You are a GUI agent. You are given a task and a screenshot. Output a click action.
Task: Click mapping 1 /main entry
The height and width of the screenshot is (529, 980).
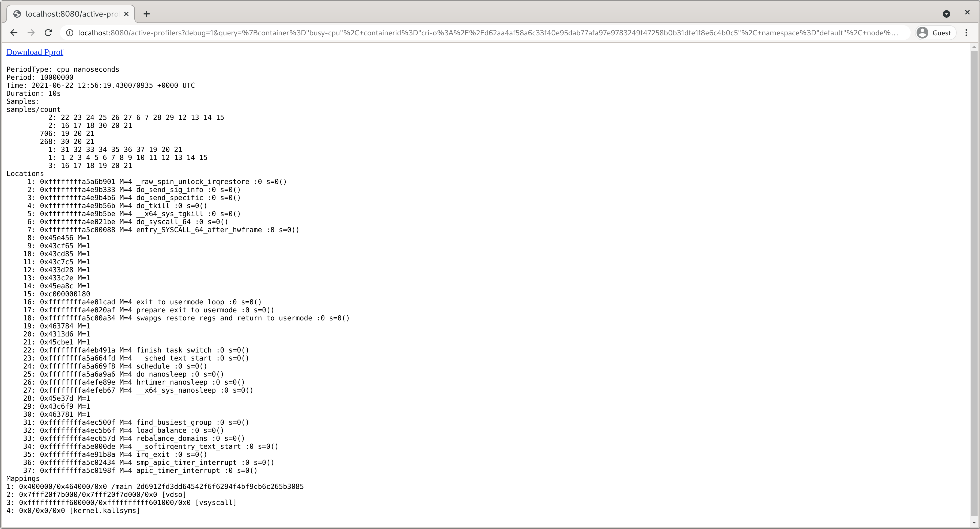click(155, 487)
